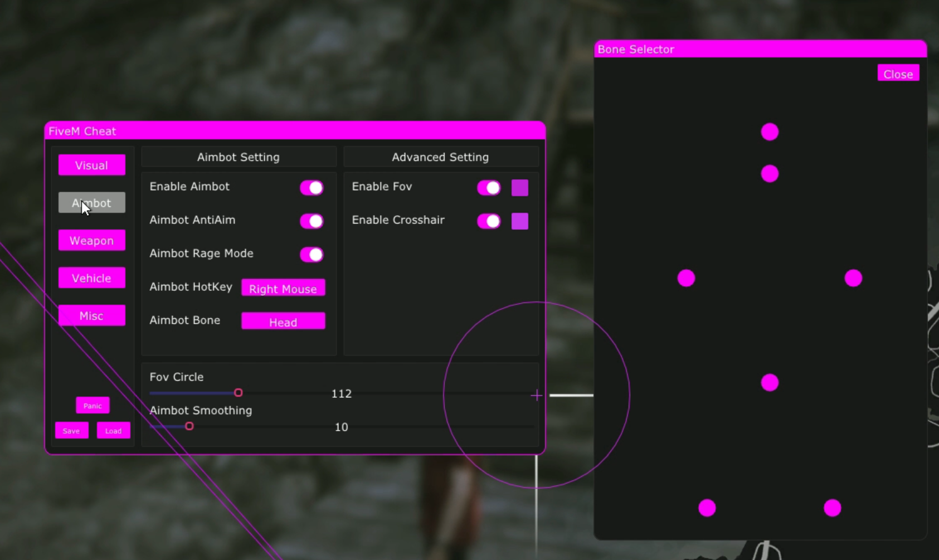939x560 pixels.
Task: Choose the pelvis bone dot
Action: (770, 383)
